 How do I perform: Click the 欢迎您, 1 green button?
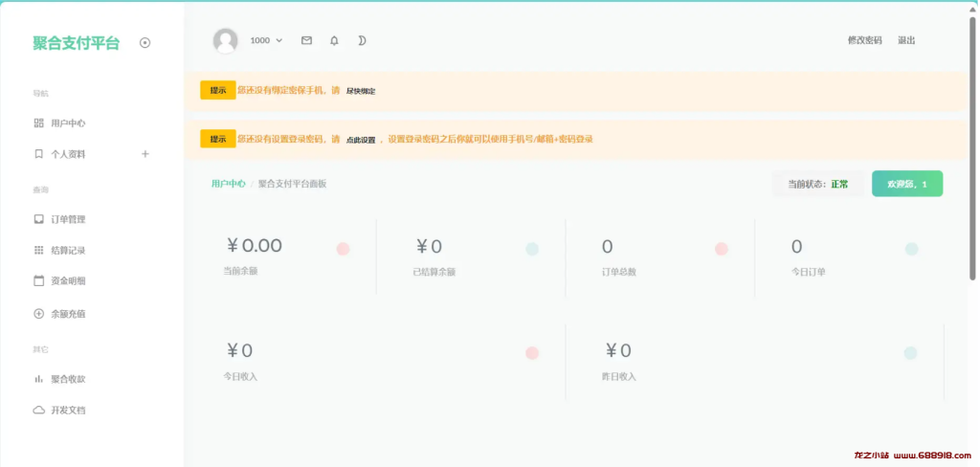tap(907, 184)
